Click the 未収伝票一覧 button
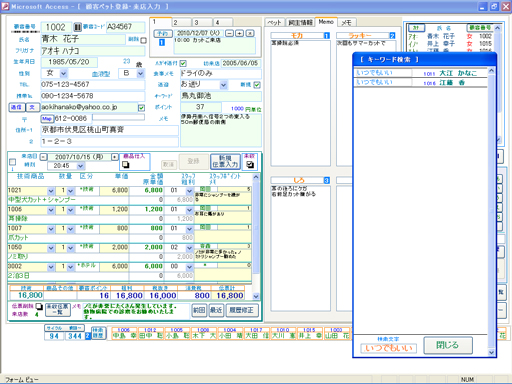512x384 pixels. 58,309
